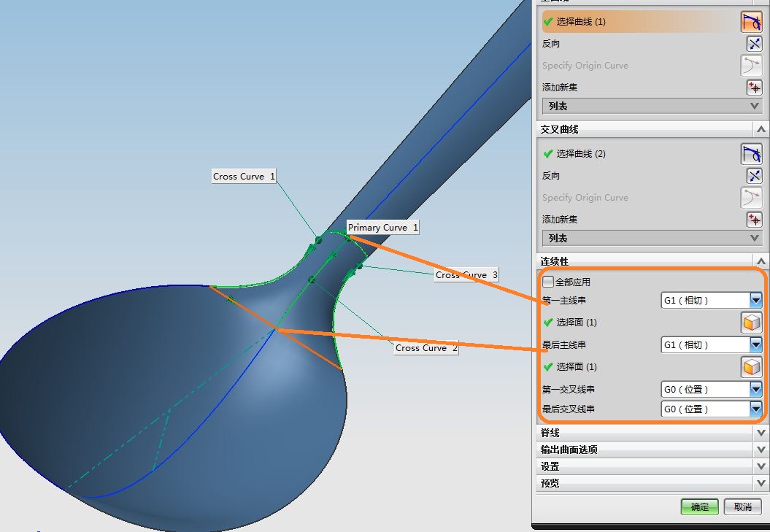The width and height of the screenshot is (770, 532).
Task: Click the face selection cube icon under 最后主线串
Action: (x=751, y=367)
